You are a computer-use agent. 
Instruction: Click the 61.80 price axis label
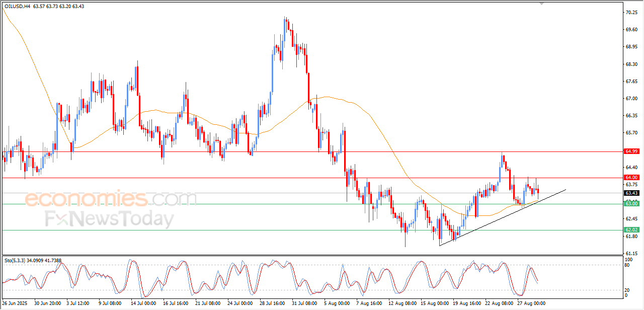[x=631, y=236]
